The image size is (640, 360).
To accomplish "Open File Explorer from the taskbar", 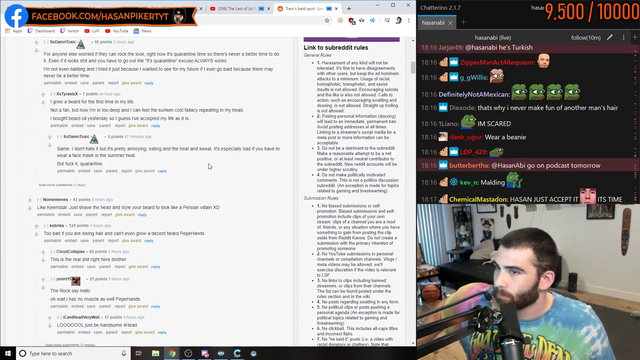I will [x=156, y=353].
